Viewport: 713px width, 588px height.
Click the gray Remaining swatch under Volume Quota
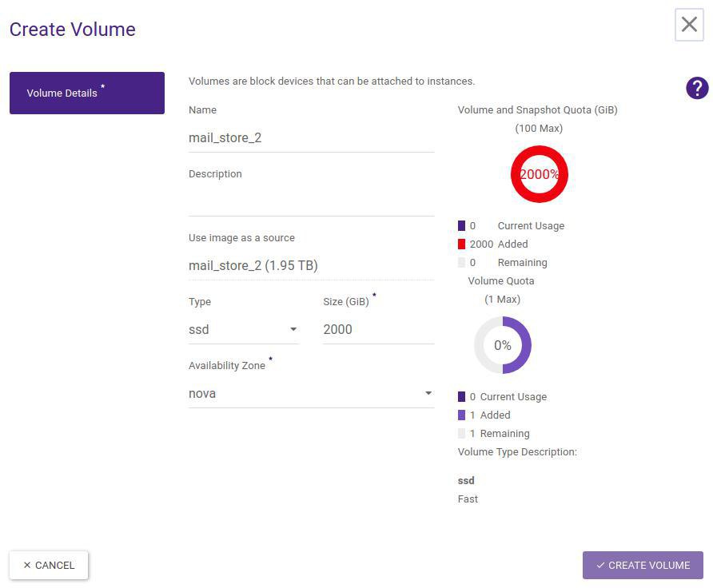point(461,434)
